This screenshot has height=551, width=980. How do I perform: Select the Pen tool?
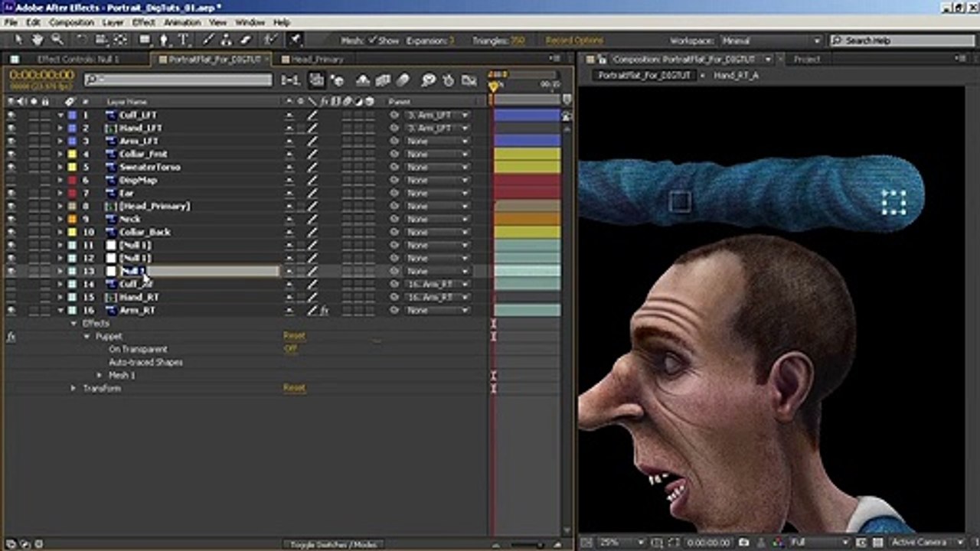(164, 40)
